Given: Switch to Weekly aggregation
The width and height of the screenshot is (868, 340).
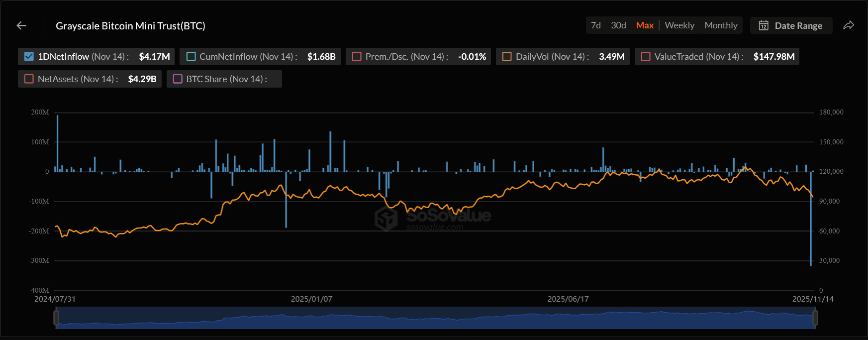Looking at the screenshot, I should [x=679, y=25].
